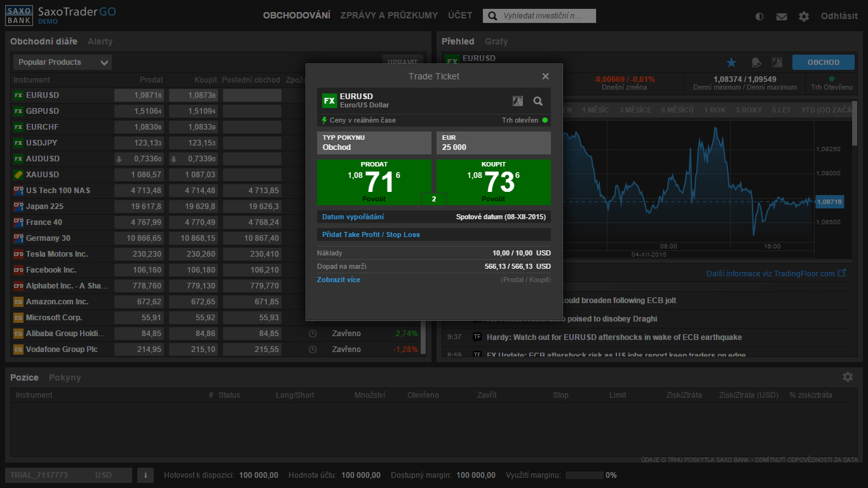868x488 pixels.
Task: Click the EUR 25 000 amount field
Action: tap(494, 143)
